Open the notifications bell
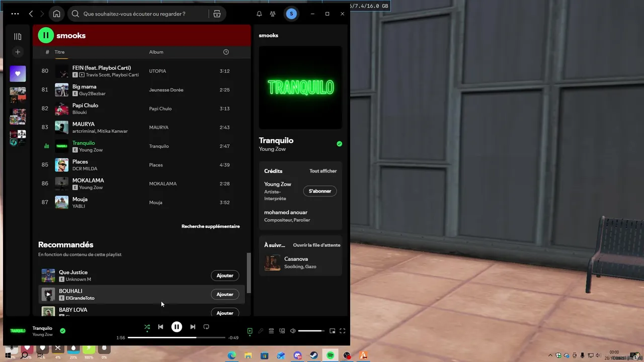The width and height of the screenshot is (644, 362). (259, 14)
